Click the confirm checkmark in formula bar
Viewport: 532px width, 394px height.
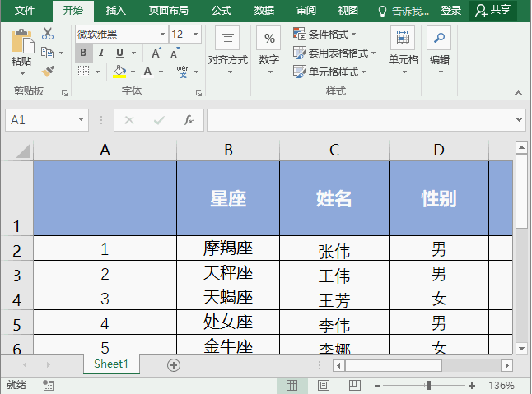159,120
